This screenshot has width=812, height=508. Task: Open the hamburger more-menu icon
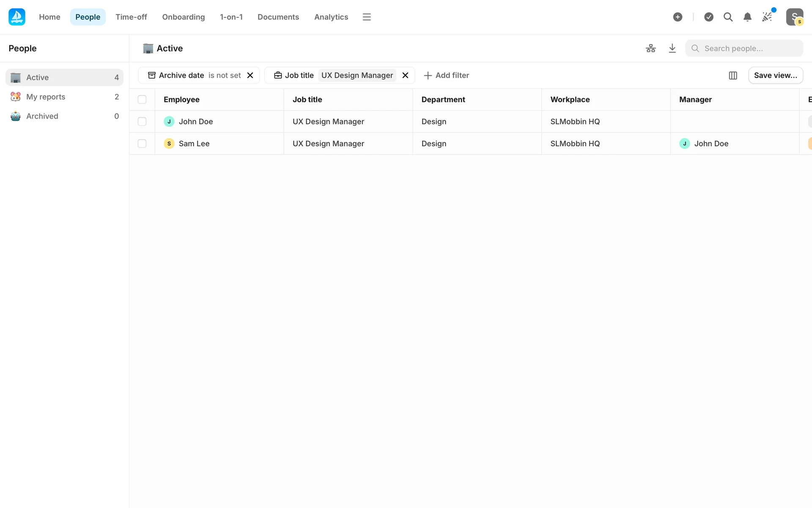pyautogui.click(x=367, y=17)
